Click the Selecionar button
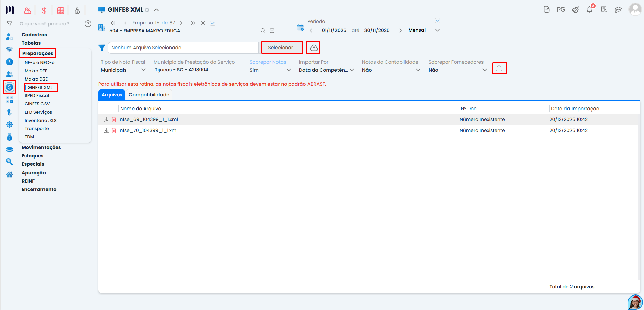This screenshot has height=310, width=644. click(282, 48)
